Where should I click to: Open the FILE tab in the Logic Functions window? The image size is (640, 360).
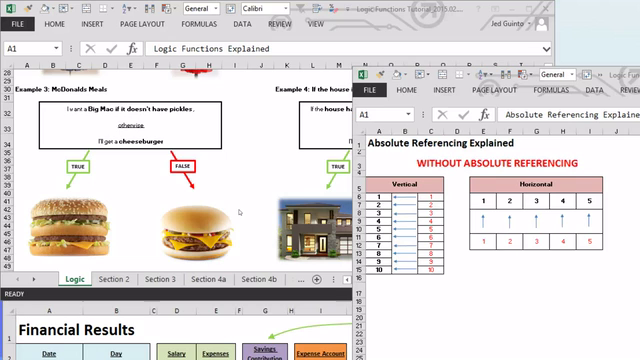[18, 24]
